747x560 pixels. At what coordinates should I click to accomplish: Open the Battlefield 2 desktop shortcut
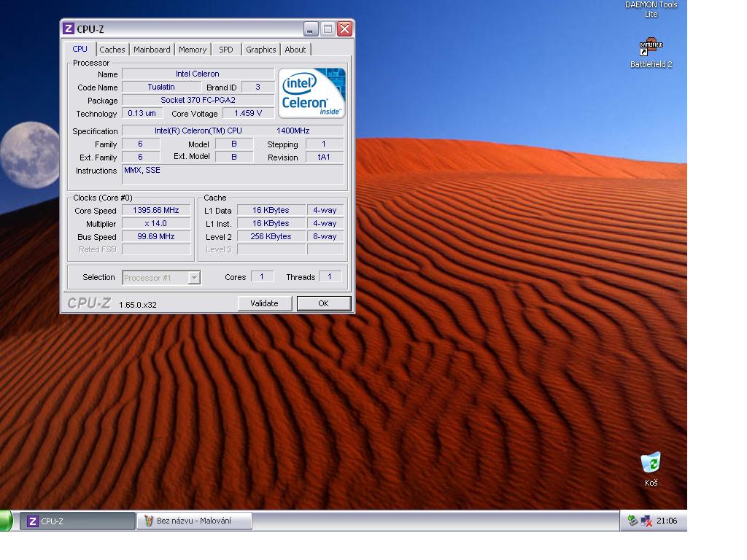651,49
